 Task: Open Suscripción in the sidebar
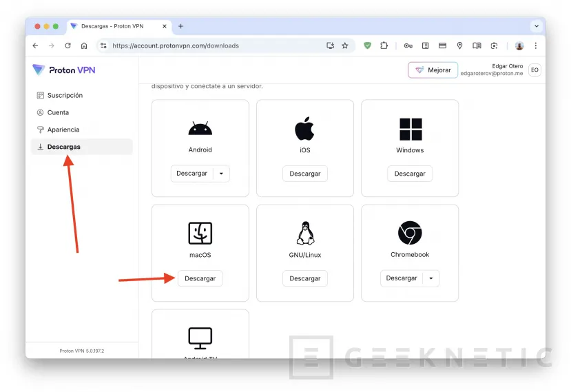(x=81, y=96)
